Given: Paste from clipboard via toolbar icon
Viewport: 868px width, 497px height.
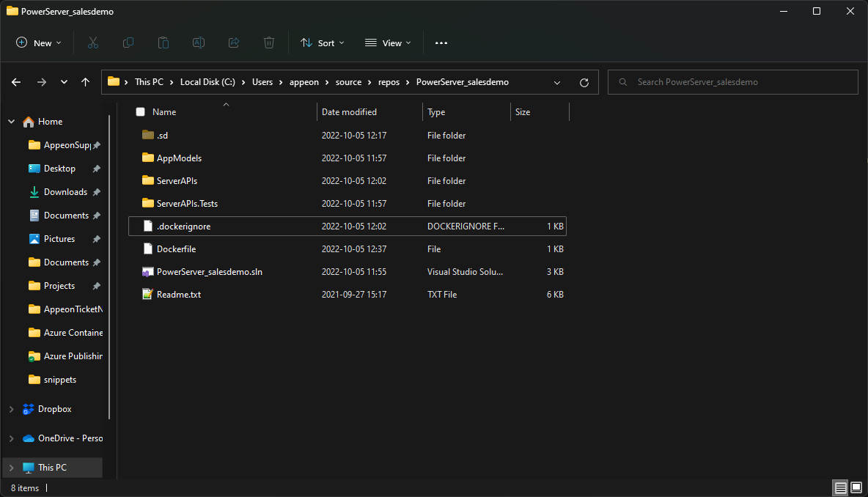Looking at the screenshot, I should pos(163,43).
